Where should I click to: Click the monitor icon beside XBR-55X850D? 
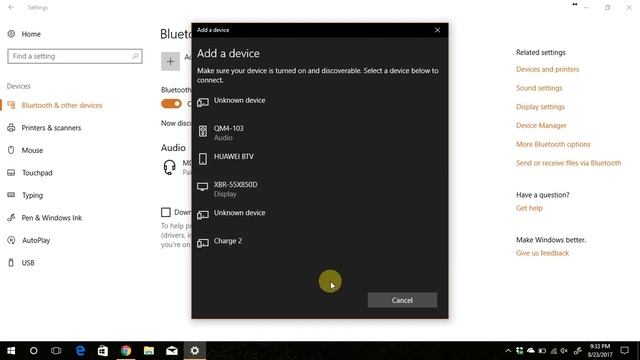203,187
